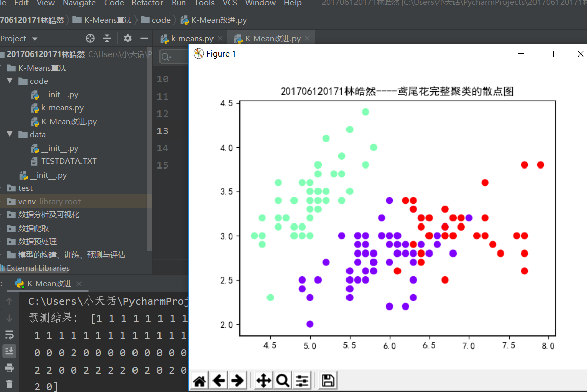The image size is (587, 392).
Task: Open Configure subplots settings
Action: (x=302, y=381)
